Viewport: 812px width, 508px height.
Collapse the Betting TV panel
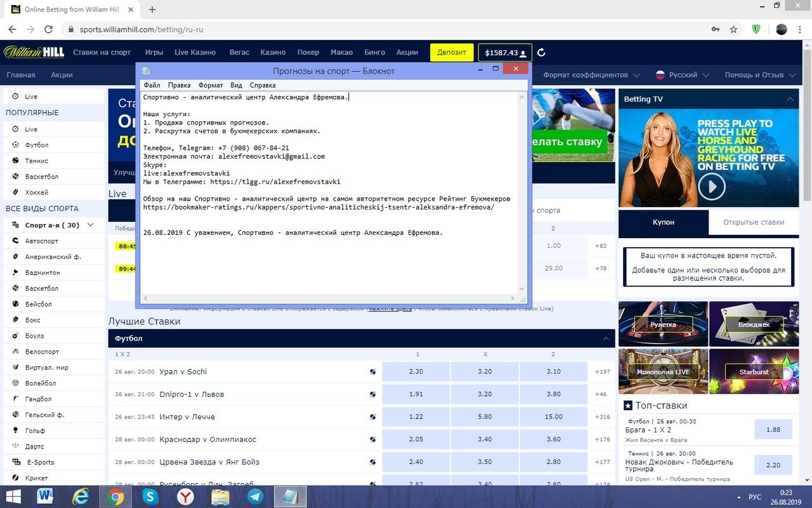click(790, 99)
